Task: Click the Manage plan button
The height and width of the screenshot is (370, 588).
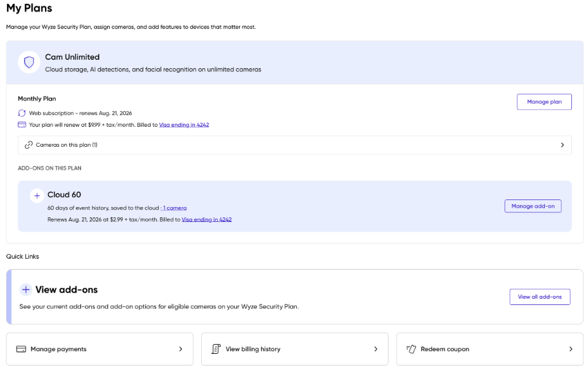Action: (x=544, y=102)
